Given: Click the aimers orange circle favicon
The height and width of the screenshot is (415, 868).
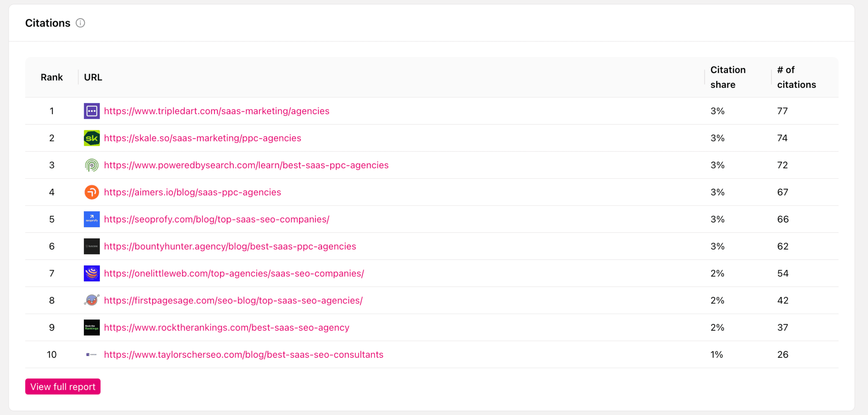Looking at the screenshot, I should coord(92,192).
